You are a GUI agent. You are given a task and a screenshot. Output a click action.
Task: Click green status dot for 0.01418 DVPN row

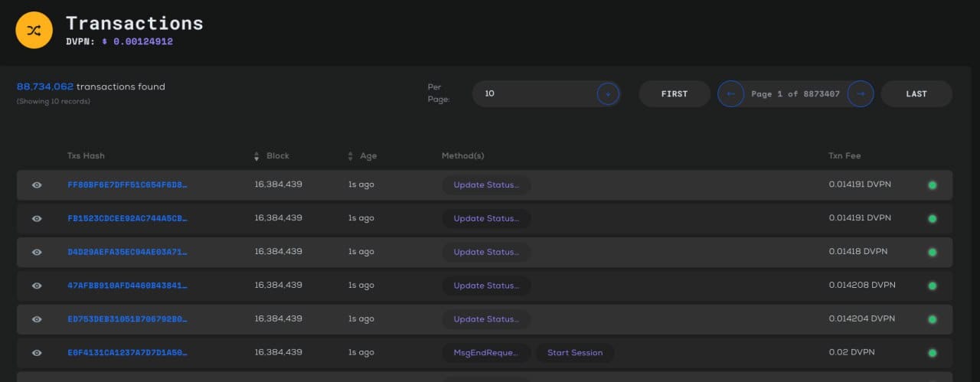(x=933, y=252)
